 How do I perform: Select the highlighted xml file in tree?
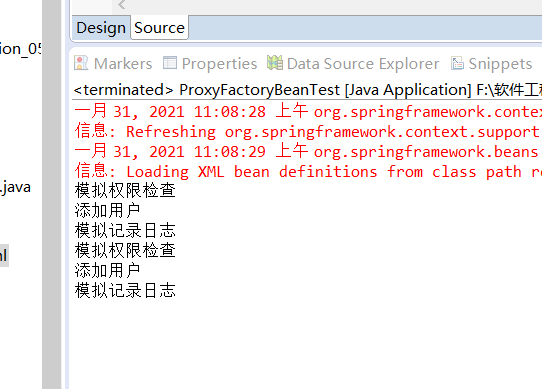point(4,256)
